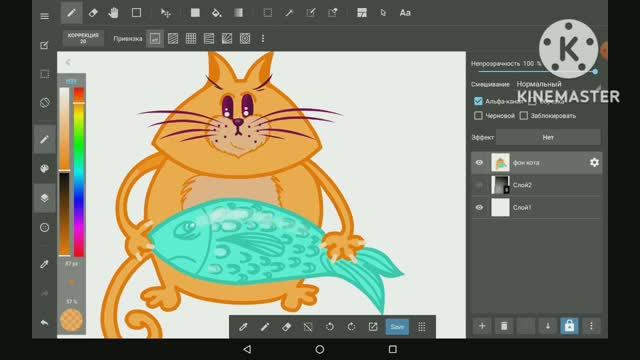
Task: Select the Слой1 layer thumbnail
Action: point(500,207)
